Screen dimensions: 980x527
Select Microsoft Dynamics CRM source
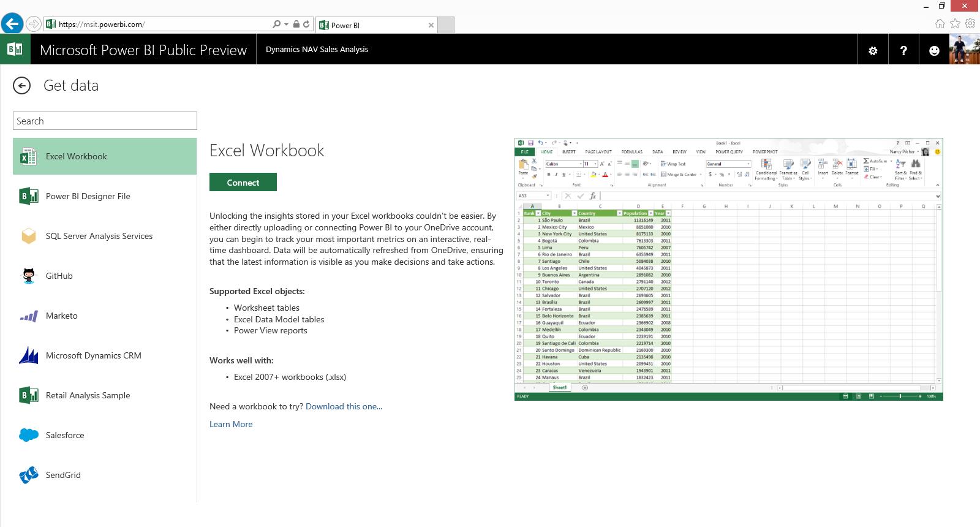105,355
